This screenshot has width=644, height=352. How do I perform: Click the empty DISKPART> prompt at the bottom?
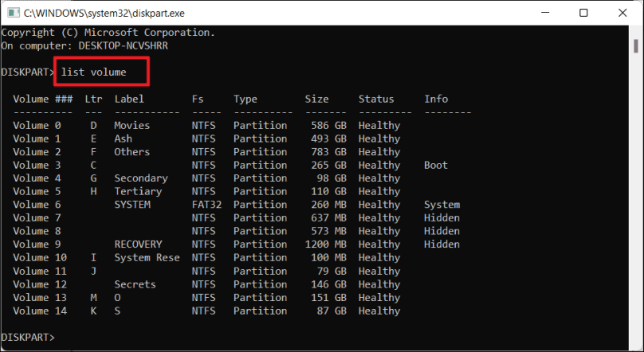29,338
